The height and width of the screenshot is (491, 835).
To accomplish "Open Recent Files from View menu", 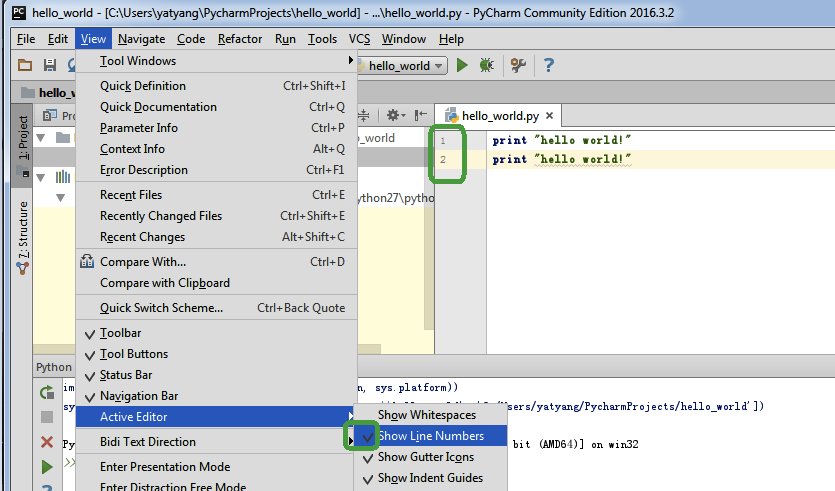I will click(216, 195).
